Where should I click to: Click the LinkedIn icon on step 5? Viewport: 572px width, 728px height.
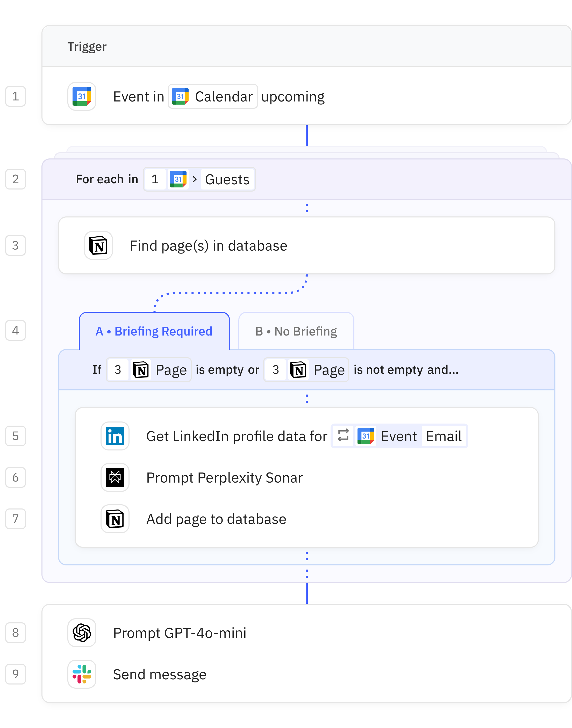click(x=115, y=436)
